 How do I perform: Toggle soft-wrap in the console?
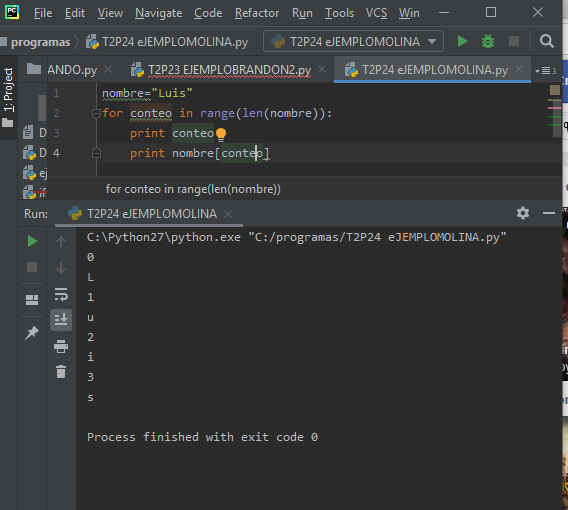pos(61,294)
